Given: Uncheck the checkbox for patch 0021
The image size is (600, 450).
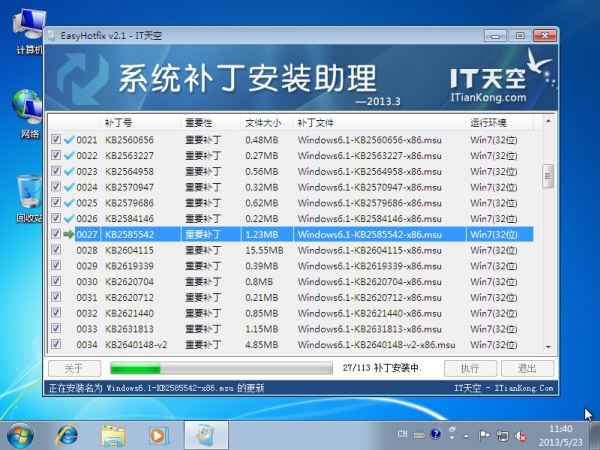Looking at the screenshot, I should click(56, 139).
